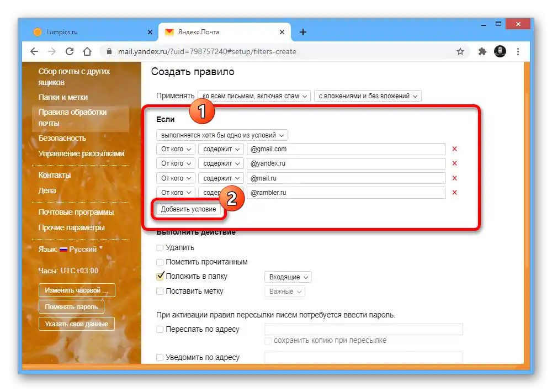Image resolution: width=552 pixels, height=392 pixels.
Task: Open the Chrome three-dot menu
Action: coord(518,52)
